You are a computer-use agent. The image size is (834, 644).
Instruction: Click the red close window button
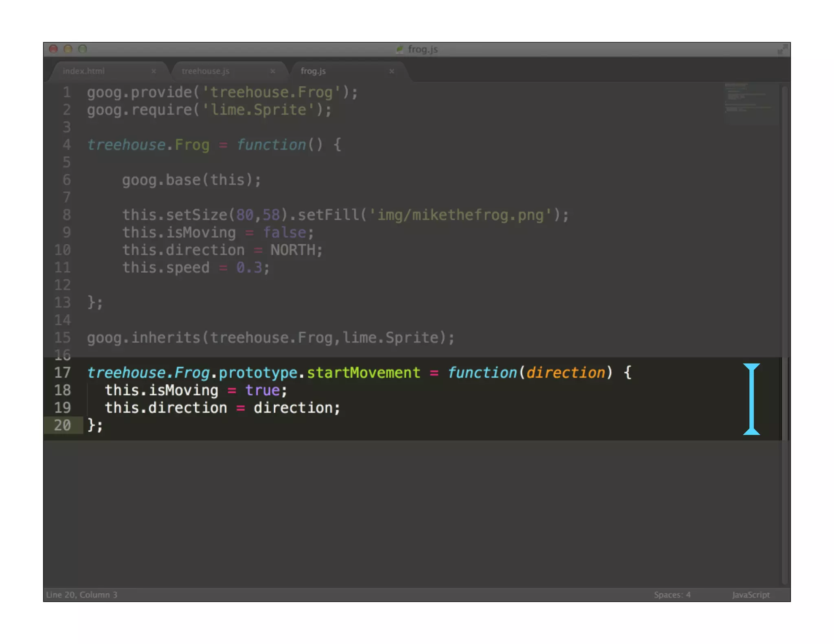pos(53,49)
